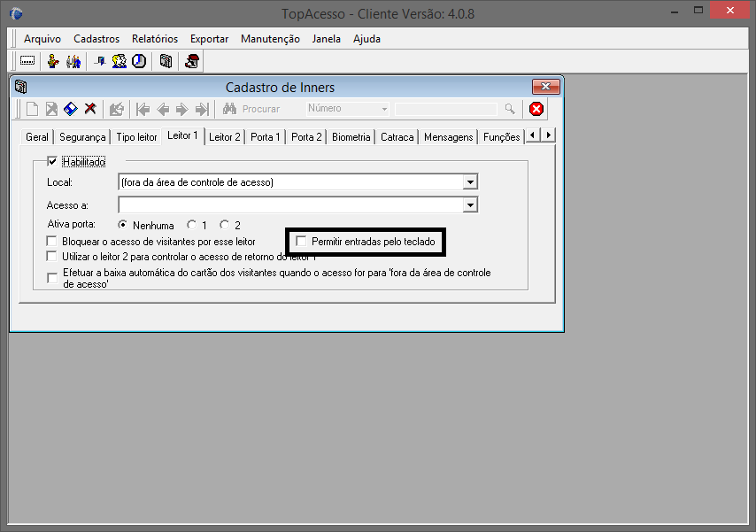
Task: Open the Cadastros menu
Action: 96,39
